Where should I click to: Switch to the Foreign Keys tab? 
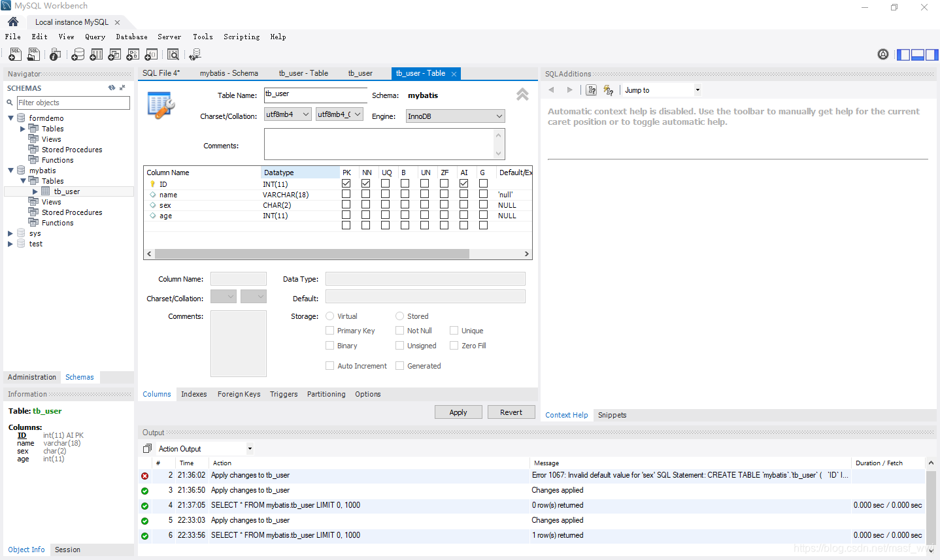coord(239,394)
